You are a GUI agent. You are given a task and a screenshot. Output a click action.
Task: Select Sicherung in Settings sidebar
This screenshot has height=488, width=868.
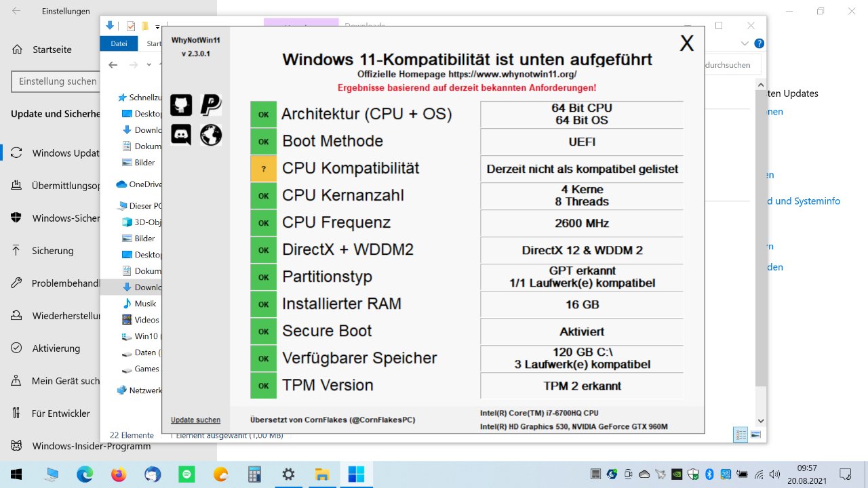click(x=52, y=251)
